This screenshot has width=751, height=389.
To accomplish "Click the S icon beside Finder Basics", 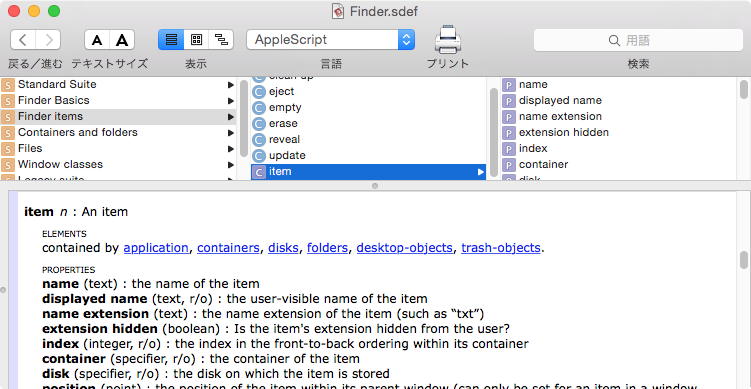I will pyautogui.click(x=8, y=101).
